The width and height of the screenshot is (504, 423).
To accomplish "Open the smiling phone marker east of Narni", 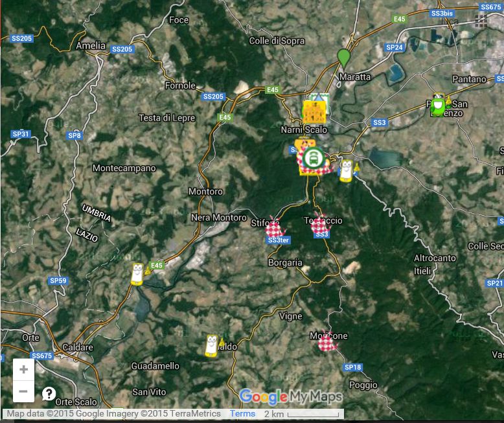I will tap(346, 171).
